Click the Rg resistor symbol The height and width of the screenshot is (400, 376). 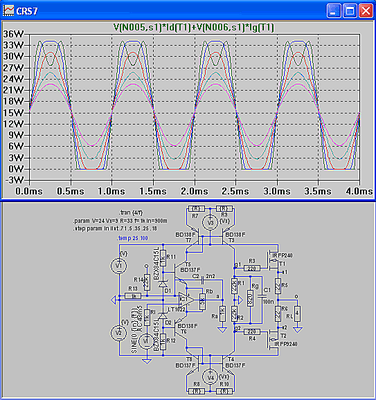click(250, 298)
